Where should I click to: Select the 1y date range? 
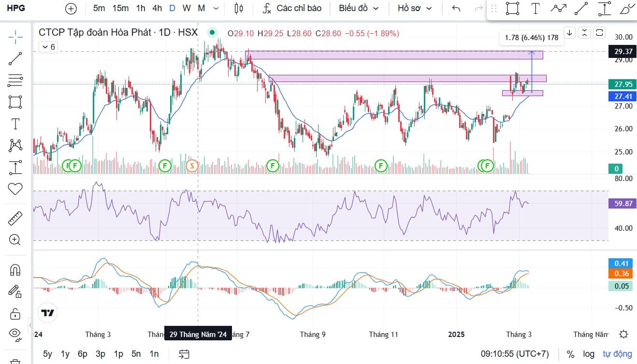pos(65,354)
